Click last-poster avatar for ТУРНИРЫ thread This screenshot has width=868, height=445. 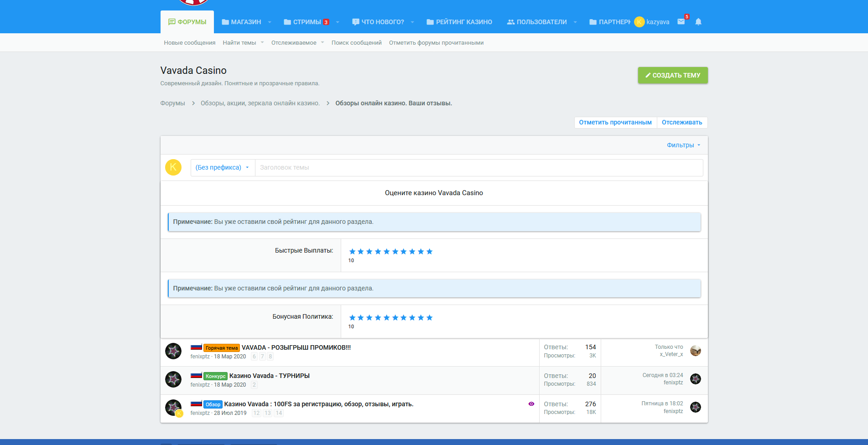(696, 379)
